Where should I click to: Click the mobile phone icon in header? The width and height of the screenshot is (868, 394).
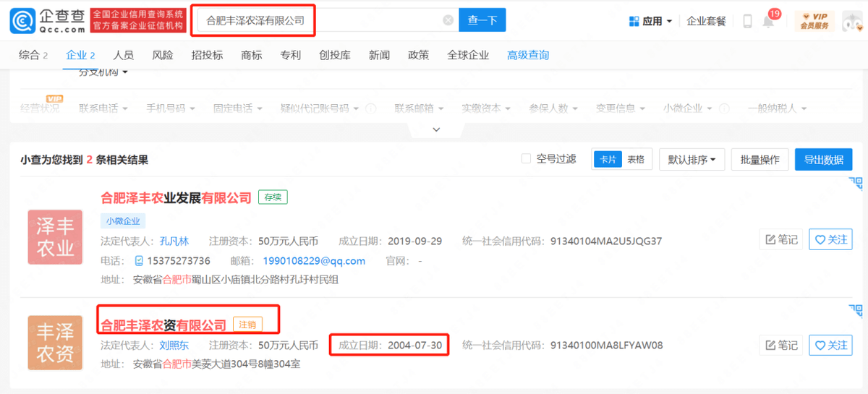pyautogui.click(x=747, y=21)
